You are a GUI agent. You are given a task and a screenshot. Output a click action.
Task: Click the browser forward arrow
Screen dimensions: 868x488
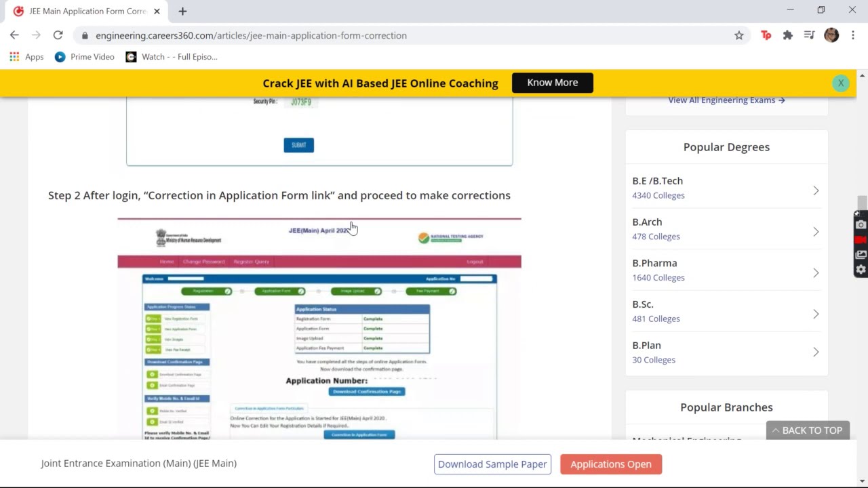point(36,35)
